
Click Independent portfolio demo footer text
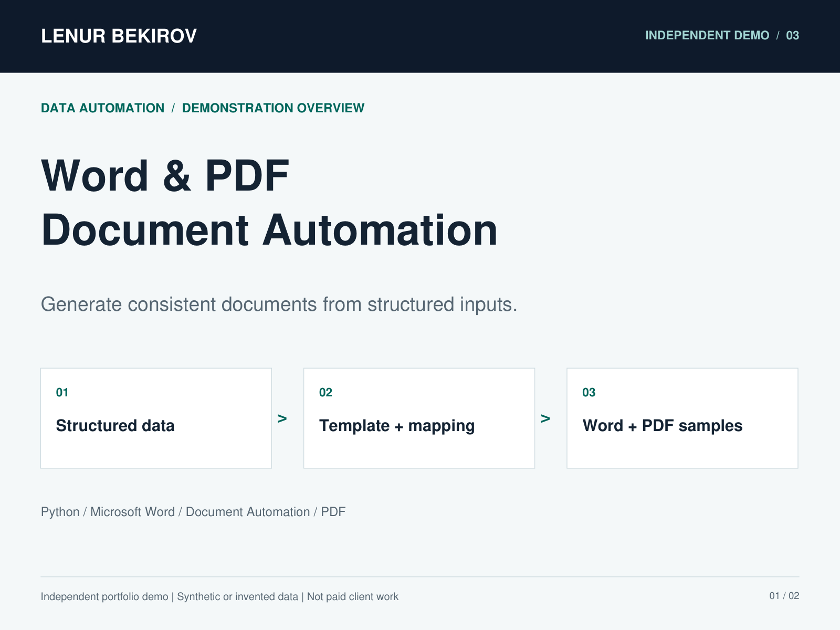(x=104, y=597)
